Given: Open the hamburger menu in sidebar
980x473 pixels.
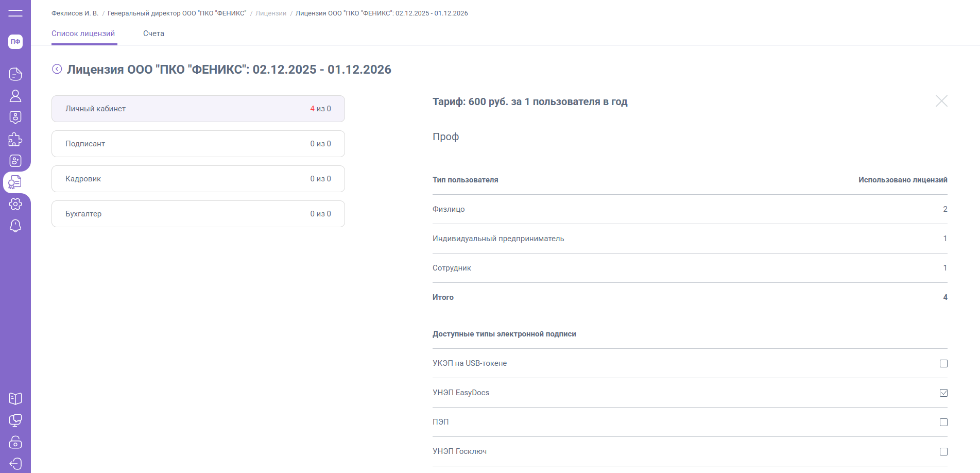Looking at the screenshot, I should 15,13.
